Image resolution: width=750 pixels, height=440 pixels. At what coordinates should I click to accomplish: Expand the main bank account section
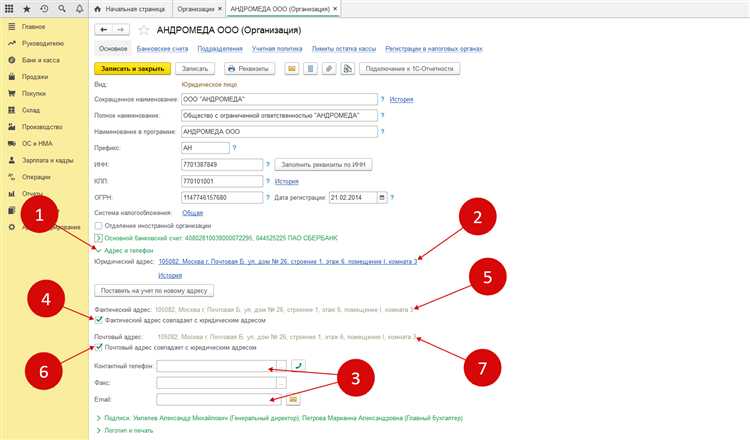click(99, 238)
